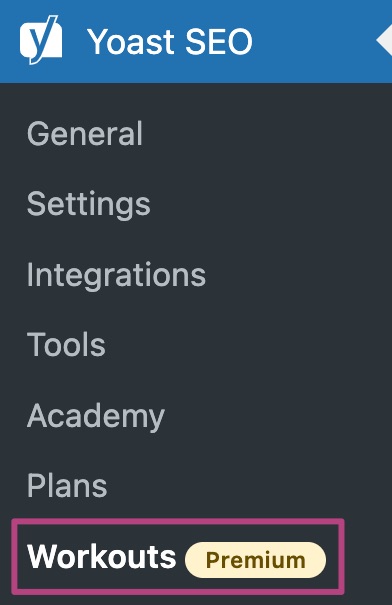This screenshot has width=392, height=605.
Task: Click the word General in sidebar
Action: pos(85,134)
